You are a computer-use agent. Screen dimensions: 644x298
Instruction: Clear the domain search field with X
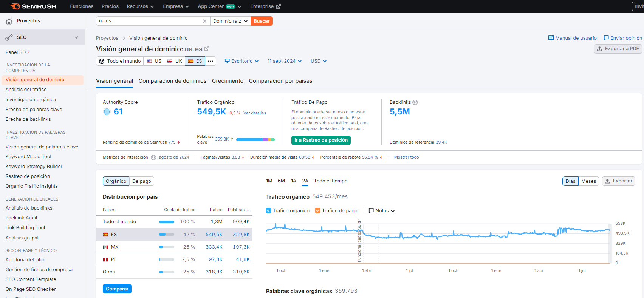point(204,21)
